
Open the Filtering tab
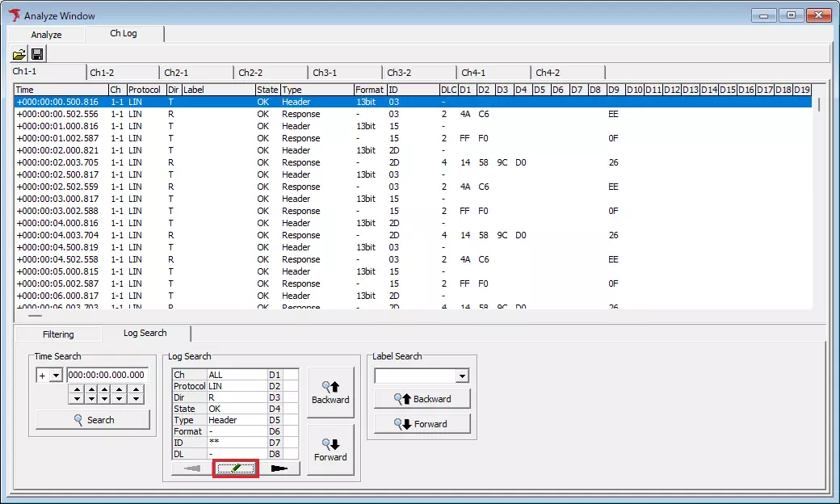(58, 334)
